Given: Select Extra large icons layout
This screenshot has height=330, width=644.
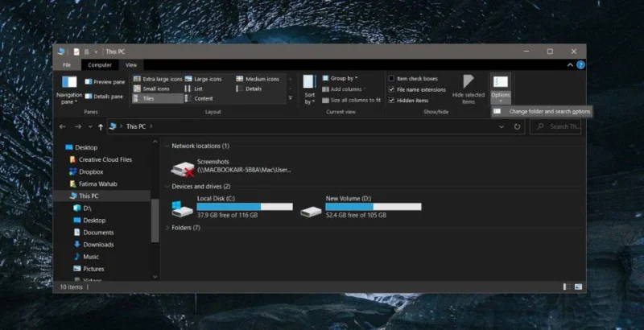Looking at the screenshot, I should tap(158, 79).
